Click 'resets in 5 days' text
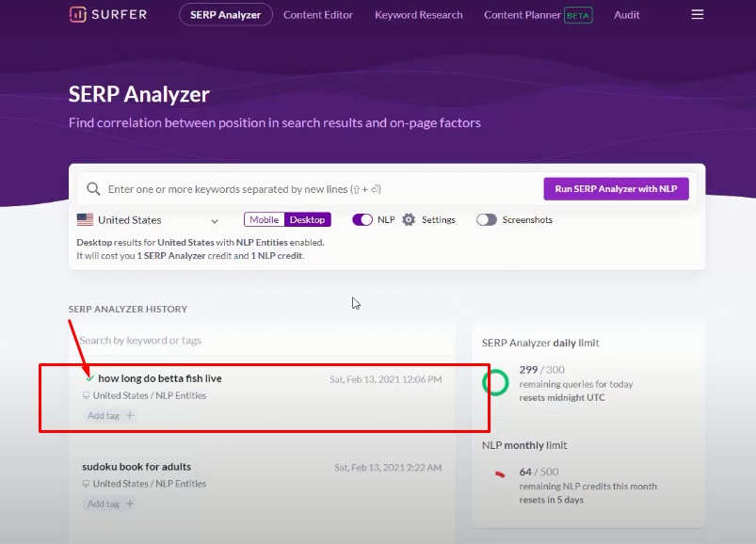756x544 pixels. [551, 500]
